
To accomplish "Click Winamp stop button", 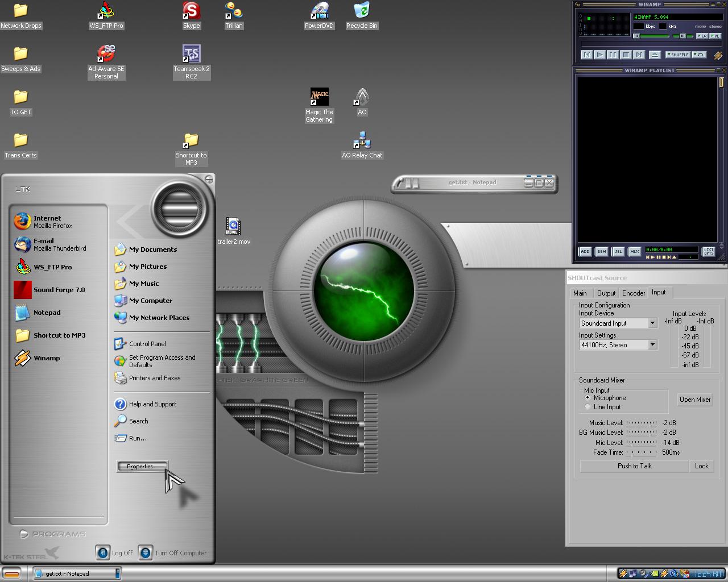I will [626, 55].
